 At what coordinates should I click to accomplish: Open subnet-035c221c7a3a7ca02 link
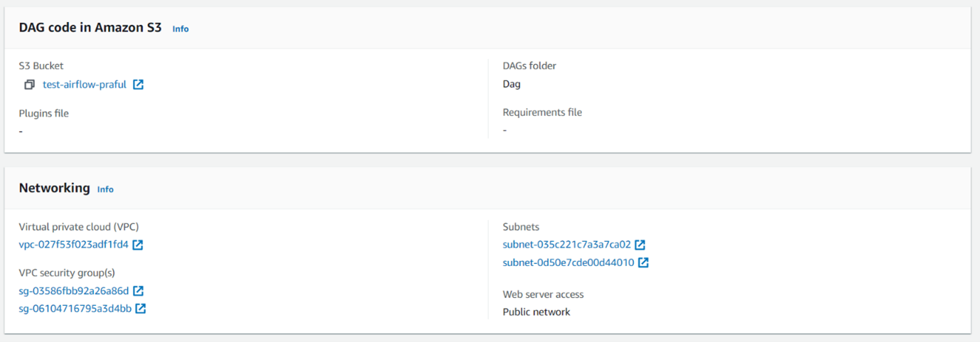pyautogui.click(x=567, y=245)
